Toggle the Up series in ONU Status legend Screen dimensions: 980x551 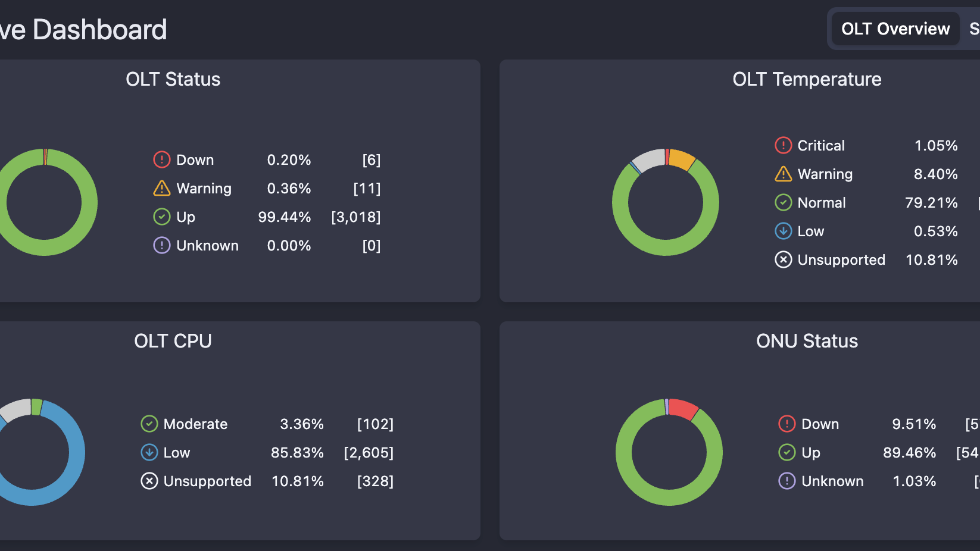tap(811, 452)
